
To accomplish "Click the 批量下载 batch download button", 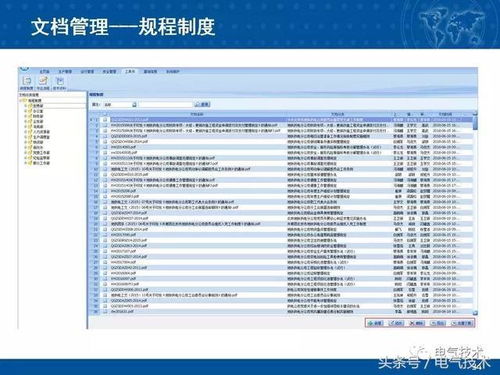I will pos(462,323).
